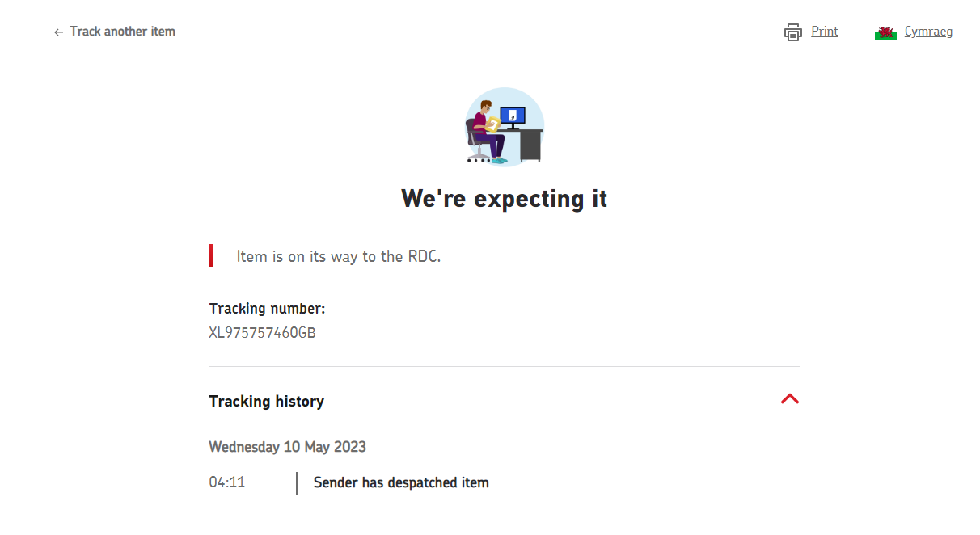Click the desk drawers in the illustration

tap(530, 145)
